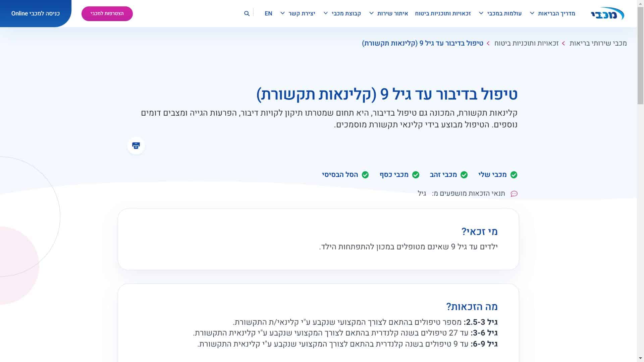Open the קבוצת מכבי menu

(346, 13)
